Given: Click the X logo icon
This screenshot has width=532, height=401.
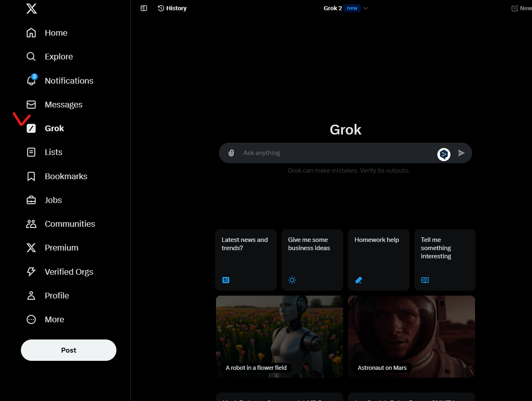Looking at the screenshot, I should pyautogui.click(x=32, y=9).
